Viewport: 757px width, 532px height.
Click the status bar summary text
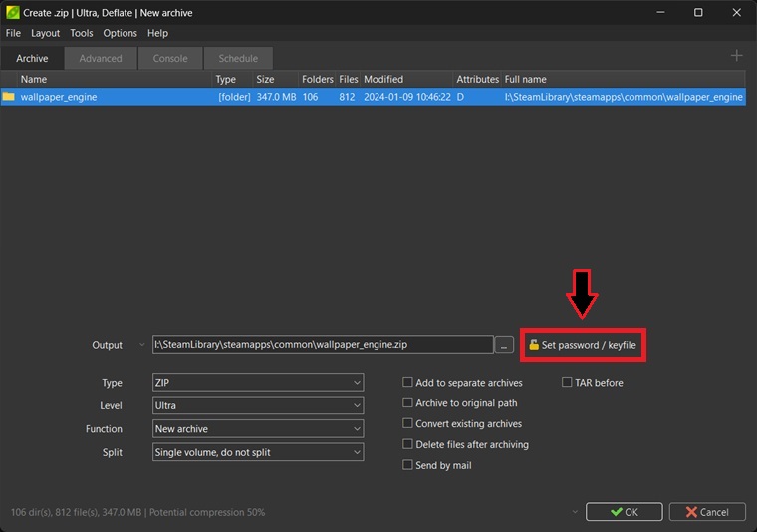pos(137,512)
